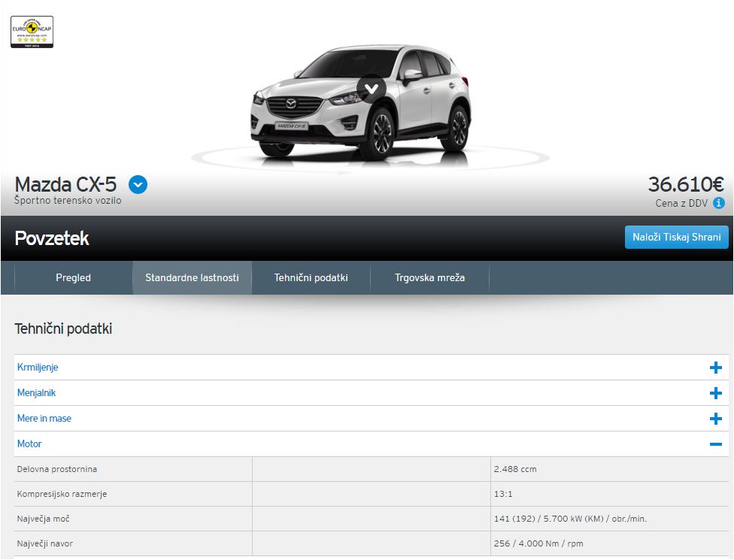The image size is (734, 560).
Task: Click the 13:1 compression value
Action: (x=503, y=494)
